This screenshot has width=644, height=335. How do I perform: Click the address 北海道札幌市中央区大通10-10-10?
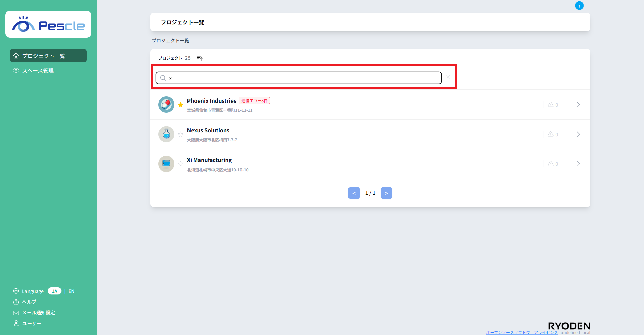pyautogui.click(x=218, y=170)
